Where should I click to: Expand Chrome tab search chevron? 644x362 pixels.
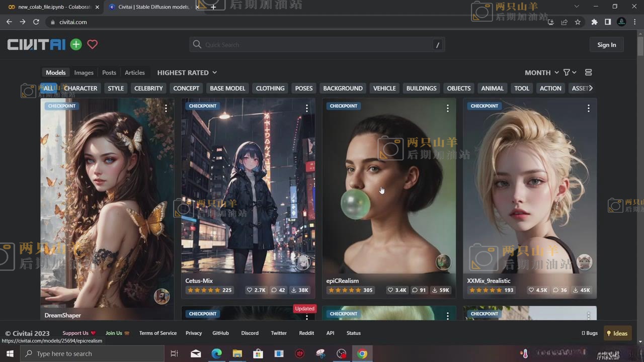[577, 7]
